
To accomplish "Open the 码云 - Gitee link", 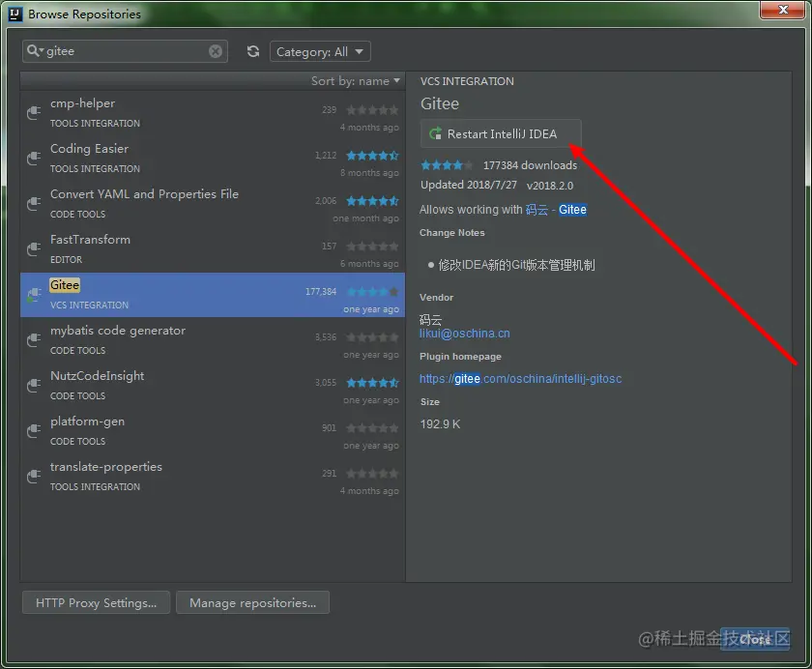I will [x=556, y=210].
